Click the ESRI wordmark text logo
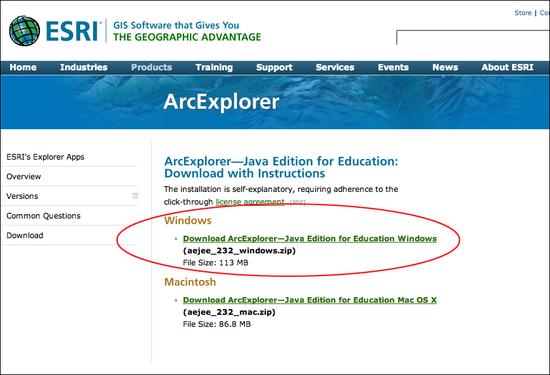Image resolution: width=550 pixels, height=375 pixels. click(72, 31)
